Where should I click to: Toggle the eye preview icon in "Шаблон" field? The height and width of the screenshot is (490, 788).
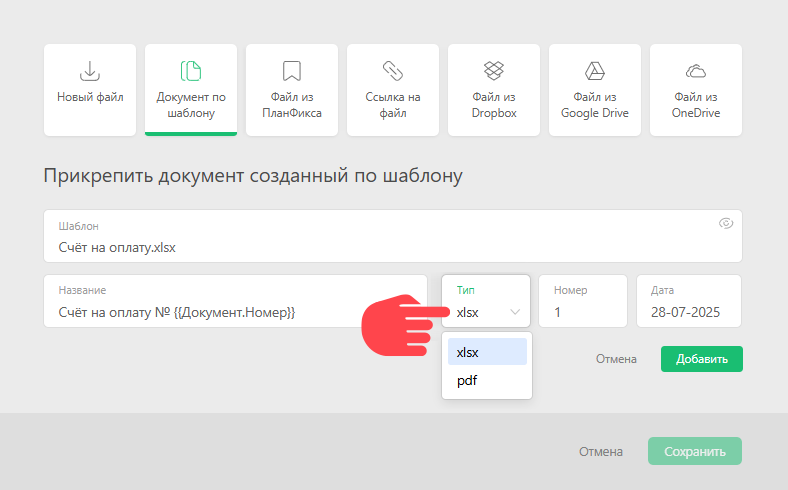[x=726, y=223]
